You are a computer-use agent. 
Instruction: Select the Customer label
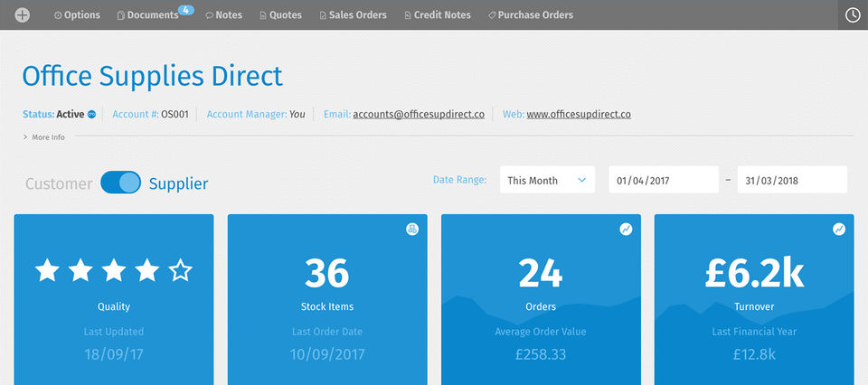click(59, 183)
